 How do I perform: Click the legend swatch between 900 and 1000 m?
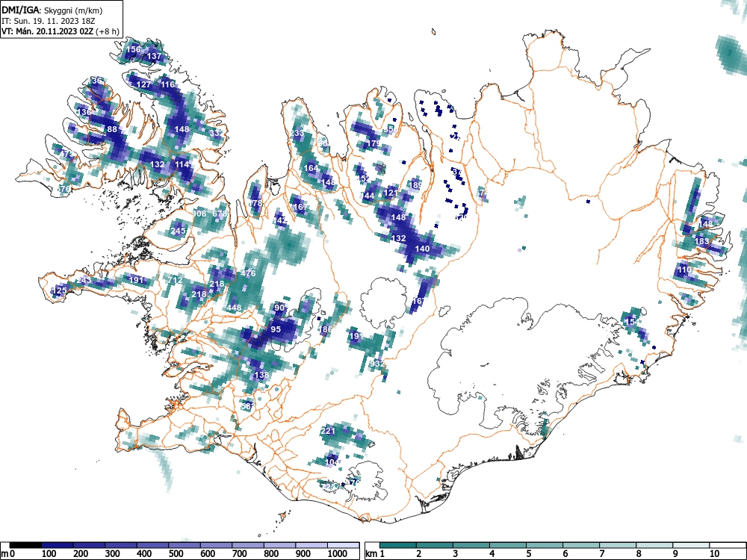311,545
